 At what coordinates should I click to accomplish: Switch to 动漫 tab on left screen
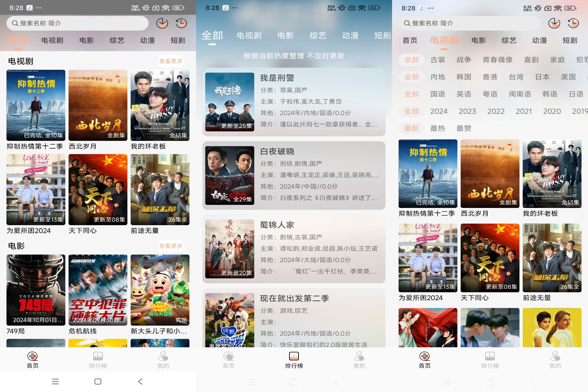pyautogui.click(x=147, y=40)
